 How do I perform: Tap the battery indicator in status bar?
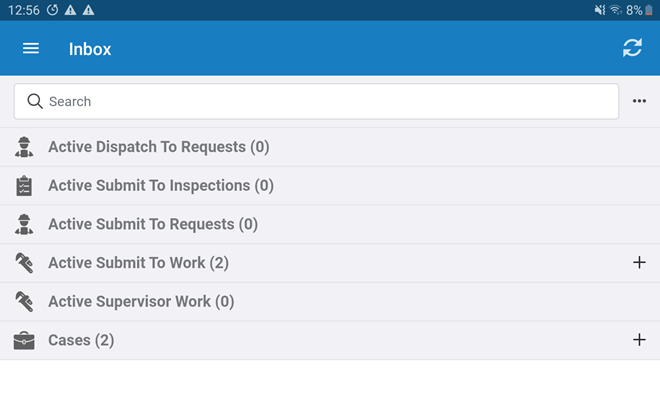click(647, 10)
